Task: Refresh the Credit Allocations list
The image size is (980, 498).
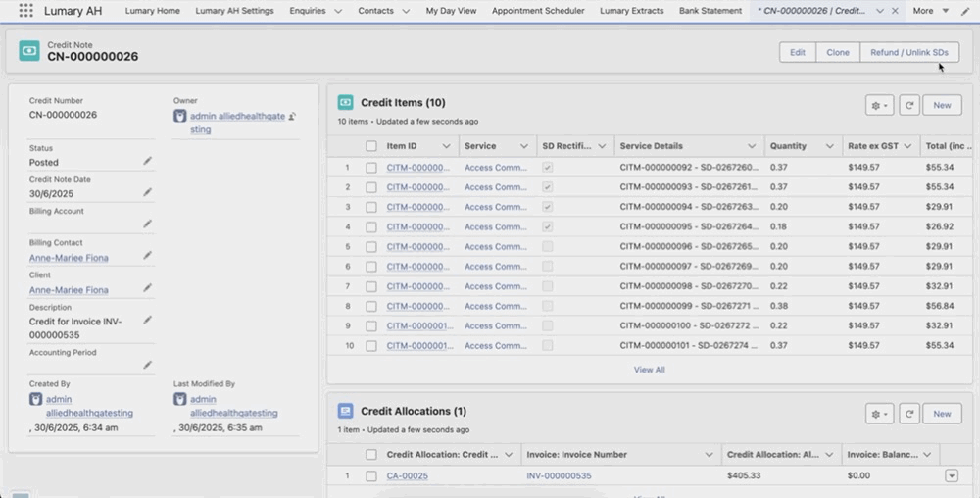Action: tap(909, 414)
